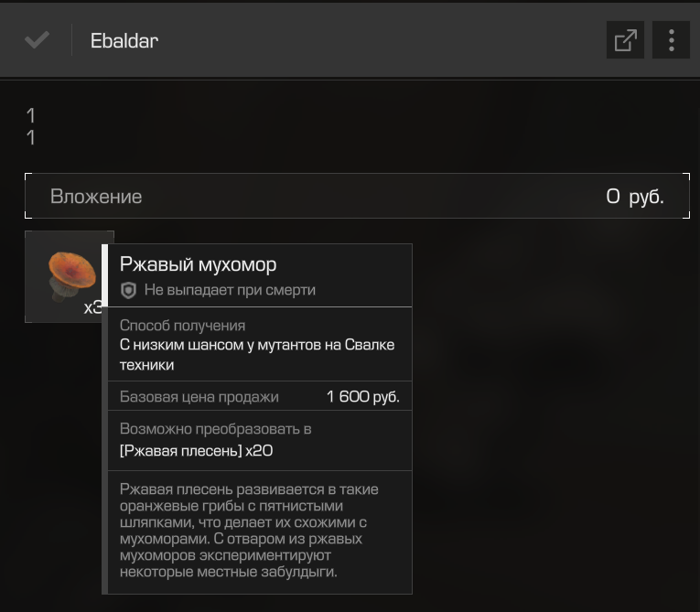Open message in external window icon

pos(625,40)
